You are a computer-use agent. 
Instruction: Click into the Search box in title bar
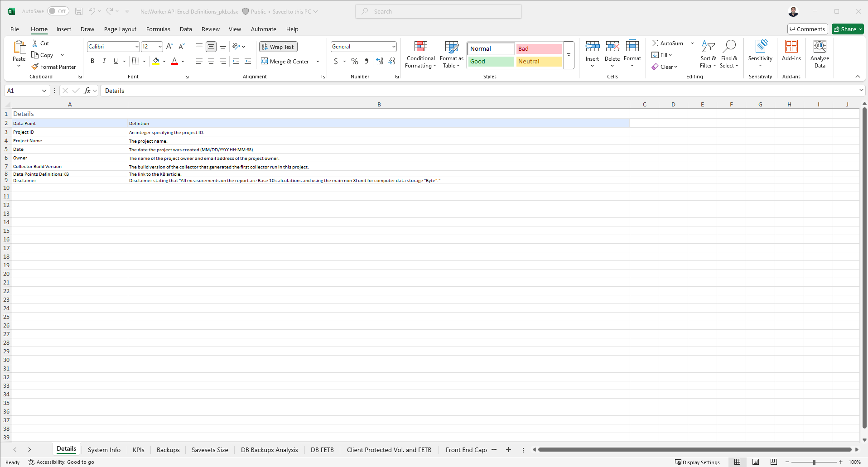pos(439,11)
